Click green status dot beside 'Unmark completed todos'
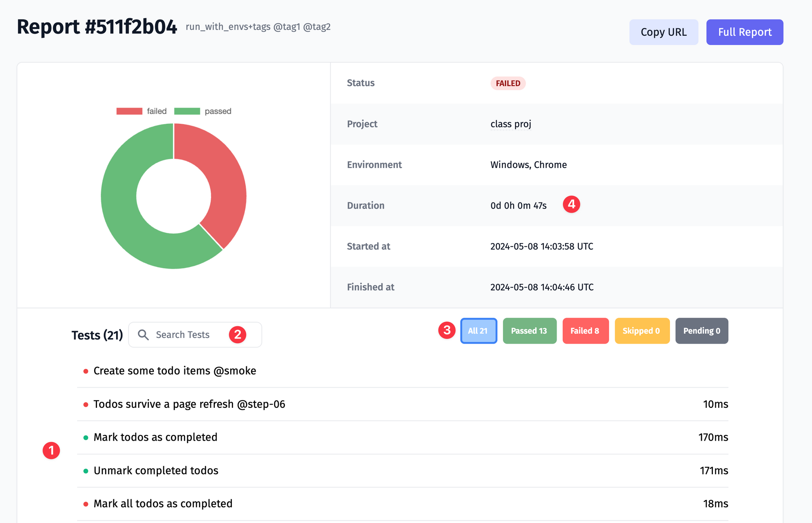This screenshot has width=812, height=523. coord(86,471)
